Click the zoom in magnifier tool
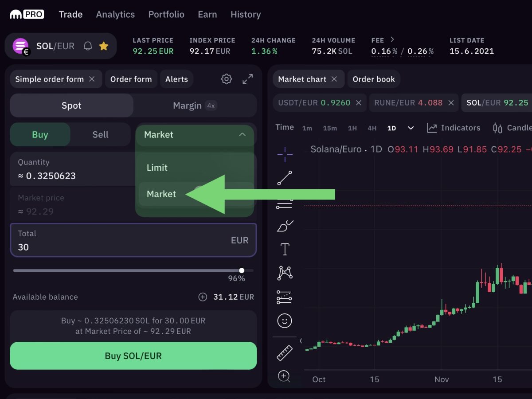Screen dimensions: 532x399 coord(284,376)
